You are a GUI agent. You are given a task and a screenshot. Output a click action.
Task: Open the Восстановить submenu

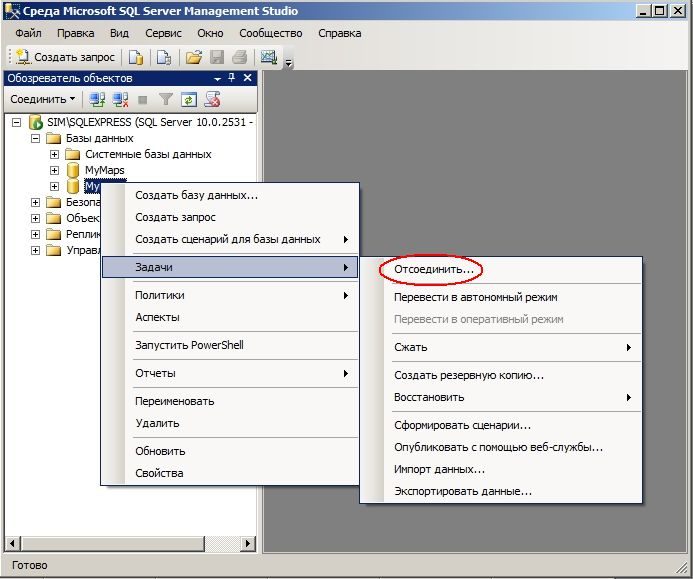501,397
